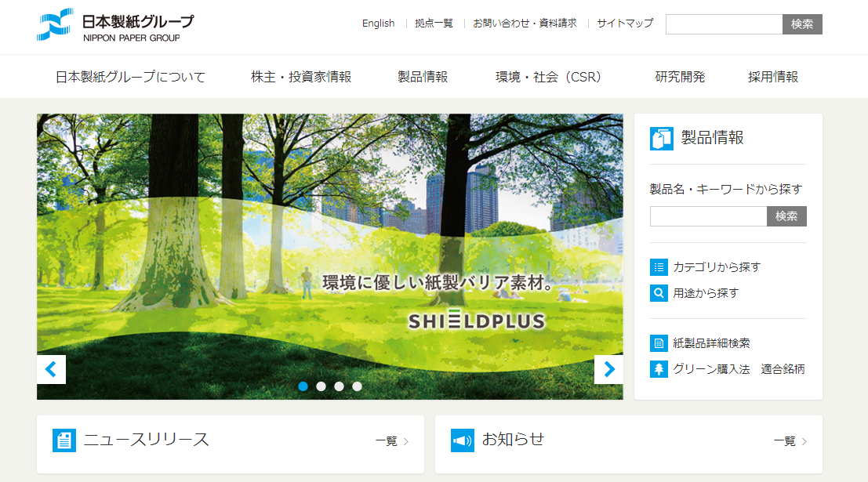
Task: Click the 製品情報 panel heading
Action: [713, 138]
